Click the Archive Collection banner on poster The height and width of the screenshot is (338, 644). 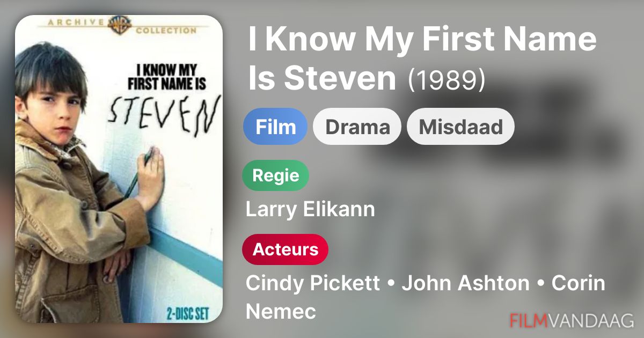click(120, 26)
